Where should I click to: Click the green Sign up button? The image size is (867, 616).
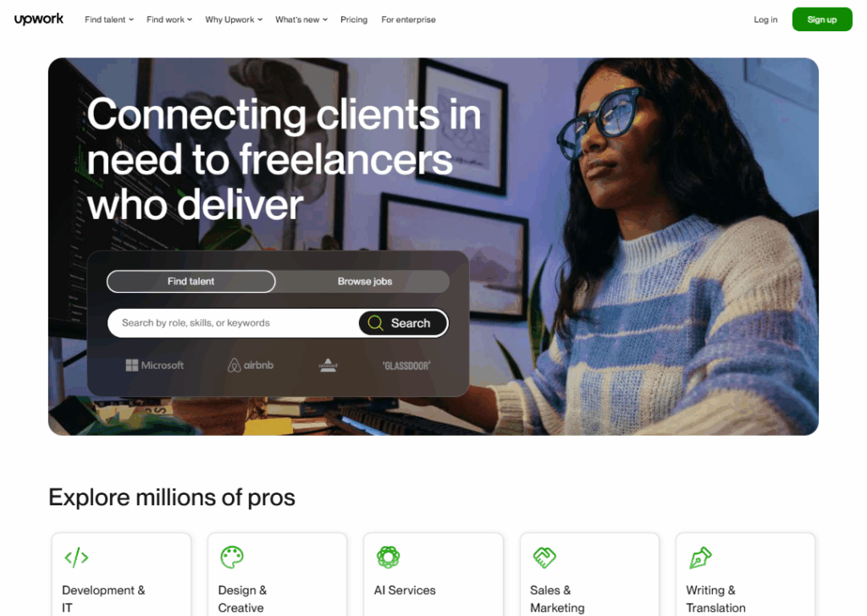point(822,19)
